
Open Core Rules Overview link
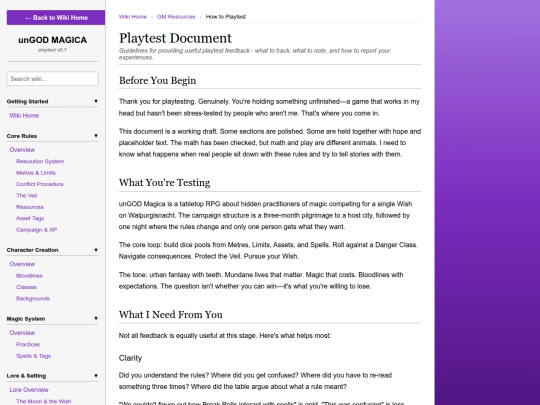(22, 150)
